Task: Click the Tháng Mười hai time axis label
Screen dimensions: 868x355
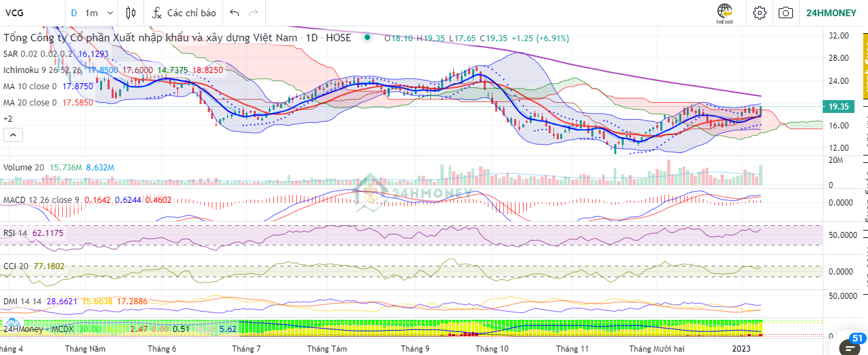Action: coord(657,348)
